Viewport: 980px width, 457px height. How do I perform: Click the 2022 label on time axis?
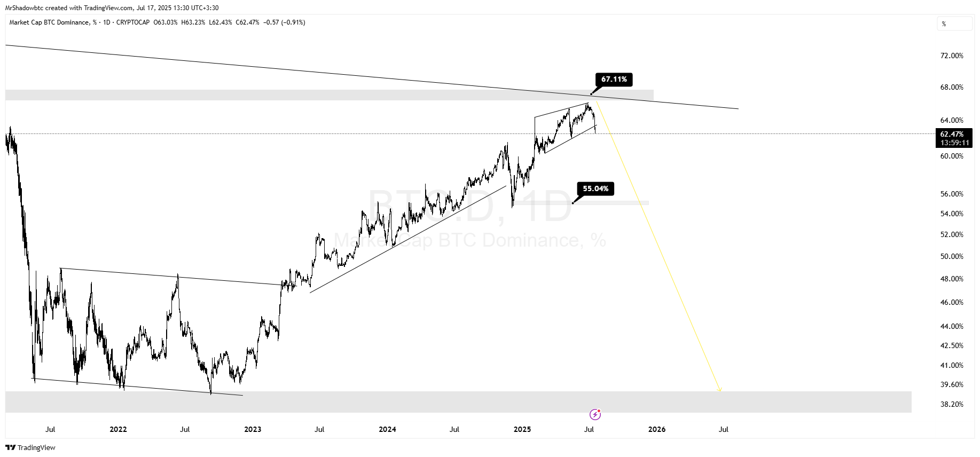[x=118, y=429]
